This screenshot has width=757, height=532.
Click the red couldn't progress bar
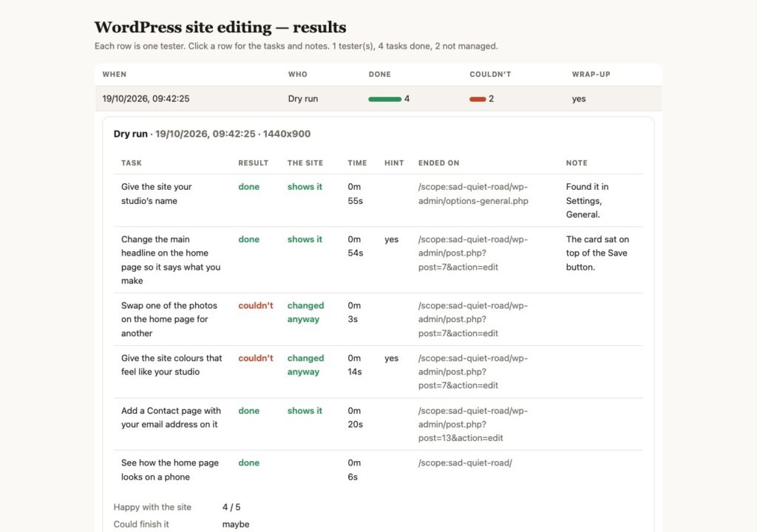[478, 99]
